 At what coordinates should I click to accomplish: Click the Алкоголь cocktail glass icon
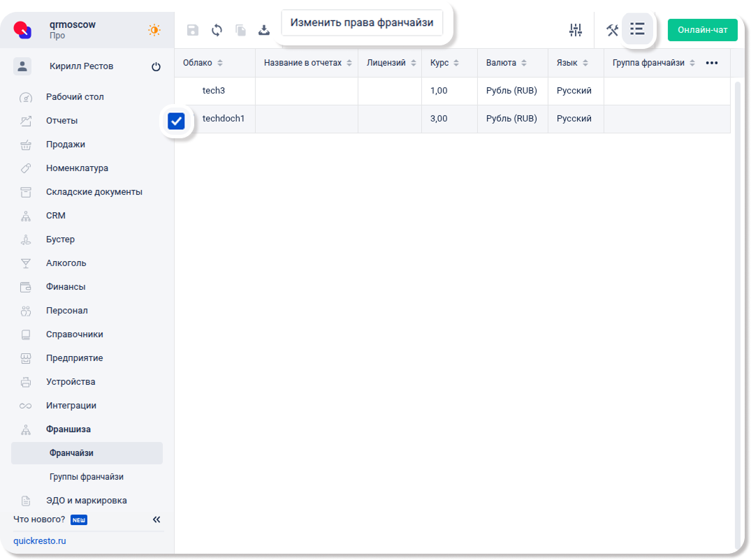26,263
